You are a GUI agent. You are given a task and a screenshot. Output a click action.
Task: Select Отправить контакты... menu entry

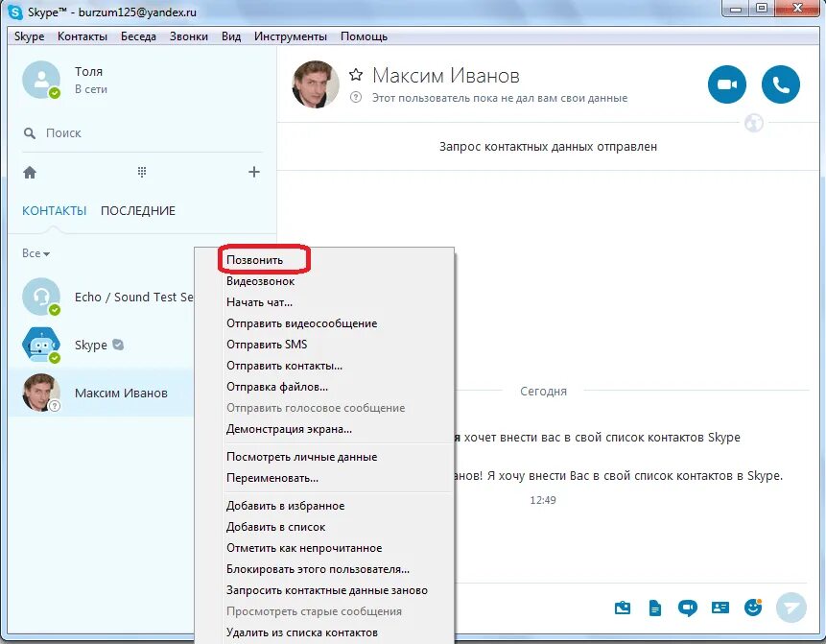[324, 366]
